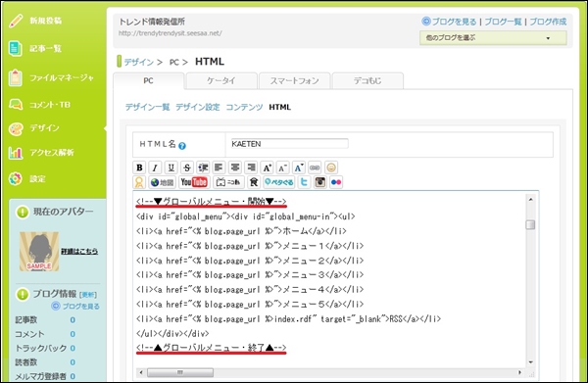The height and width of the screenshot is (383, 588).
Task: Open 記事一覧 in sidebar
Action: tap(46, 48)
